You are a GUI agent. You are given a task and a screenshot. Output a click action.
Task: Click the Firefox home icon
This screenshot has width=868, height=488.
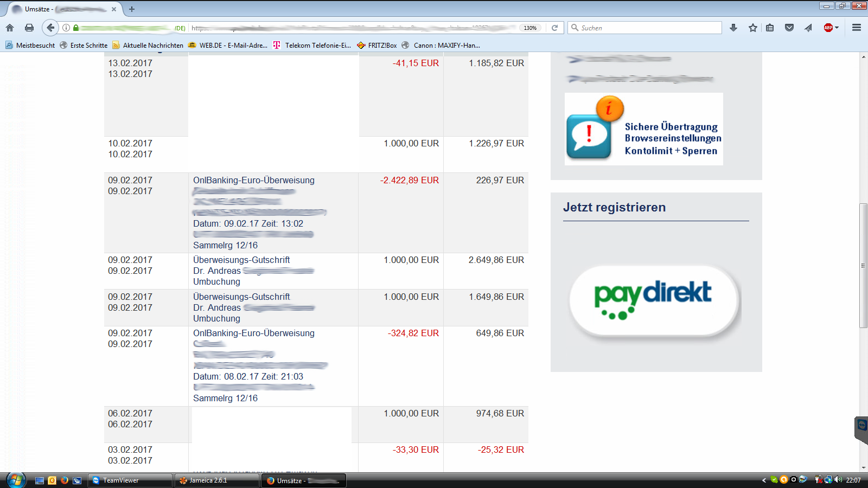click(10, 28)
